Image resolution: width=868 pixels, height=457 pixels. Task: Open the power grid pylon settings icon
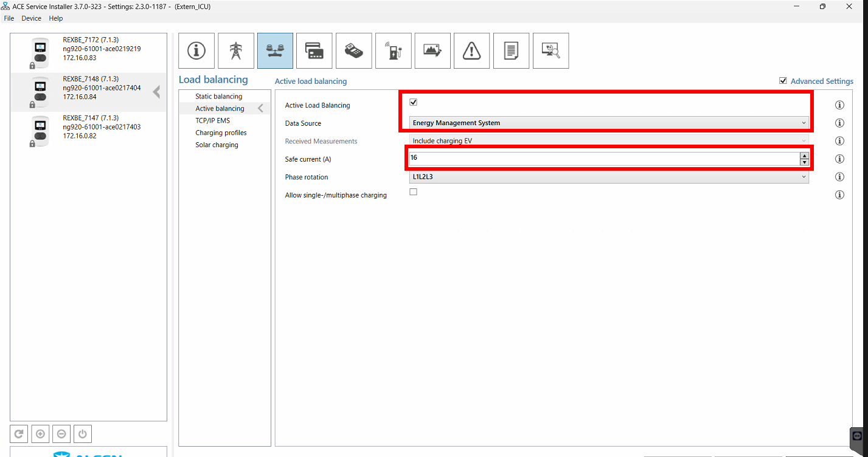[x=236, y=50]
